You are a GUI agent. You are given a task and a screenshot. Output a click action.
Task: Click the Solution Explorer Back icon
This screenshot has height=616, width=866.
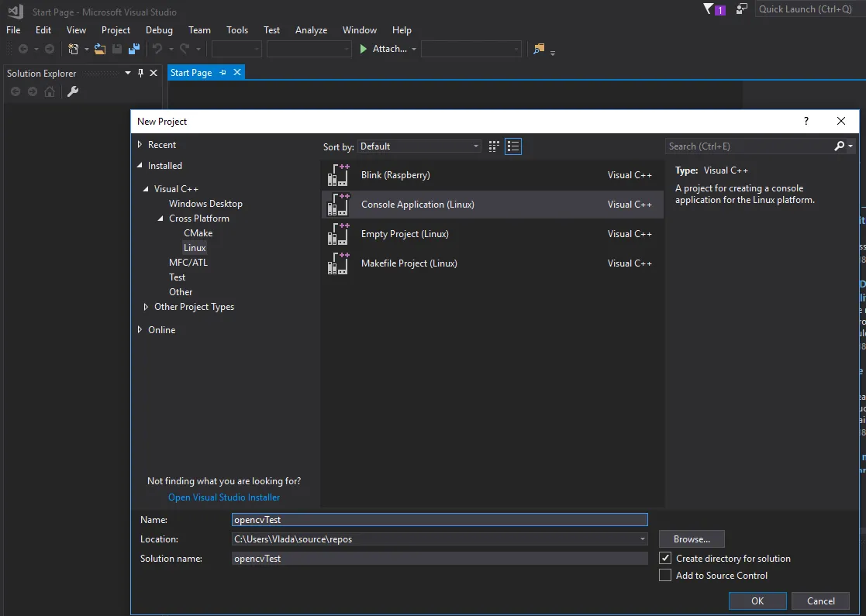(16, 91)
